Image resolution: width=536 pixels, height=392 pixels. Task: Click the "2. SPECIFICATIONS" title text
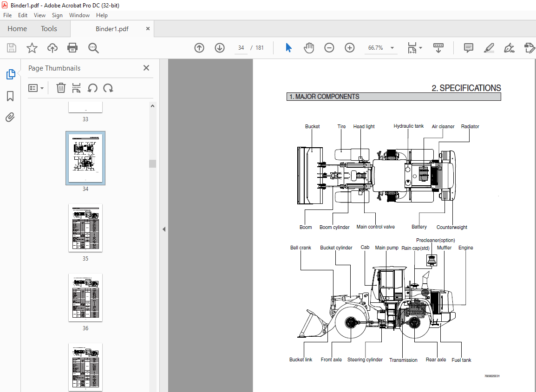point(466,88)
